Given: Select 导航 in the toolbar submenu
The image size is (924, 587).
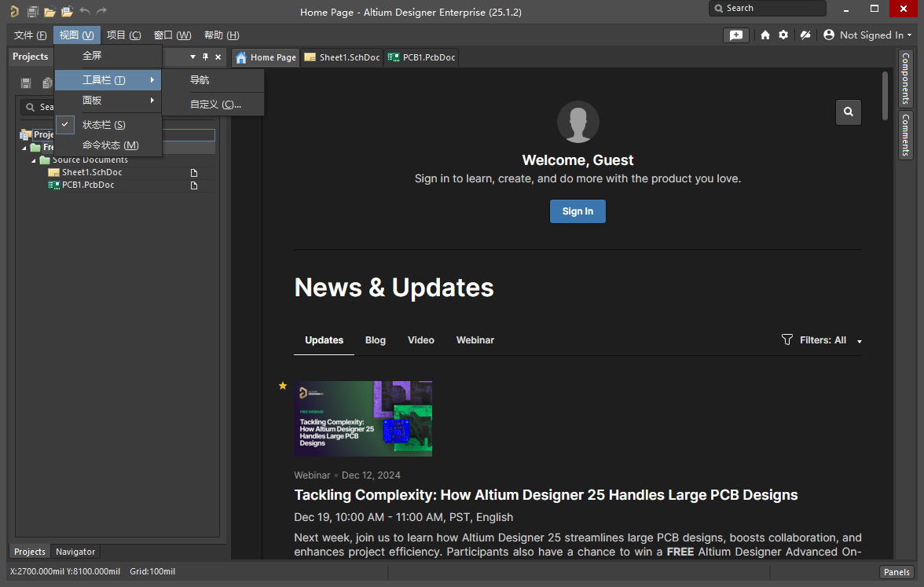Looking at the screenshot, I should (x=213, y=80).
